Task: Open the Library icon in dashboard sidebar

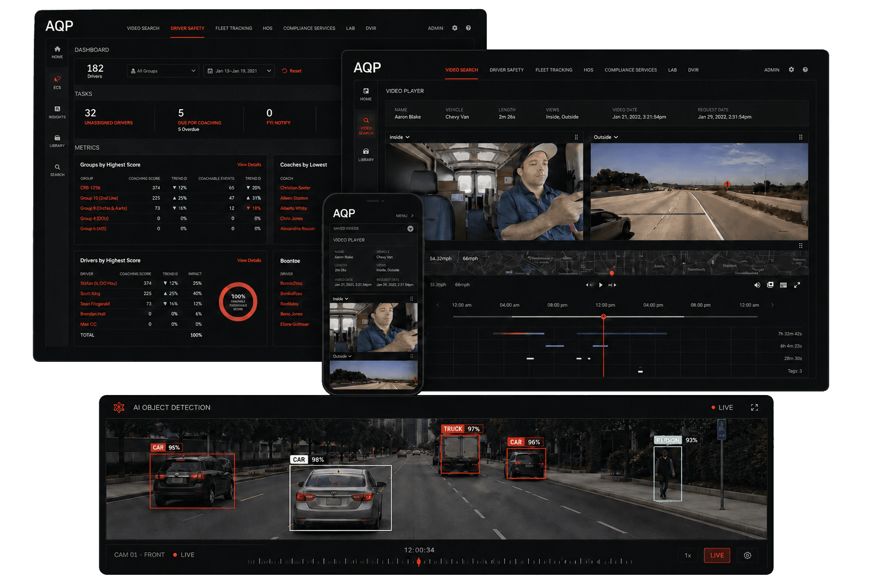Action: (x=57, y=141)
